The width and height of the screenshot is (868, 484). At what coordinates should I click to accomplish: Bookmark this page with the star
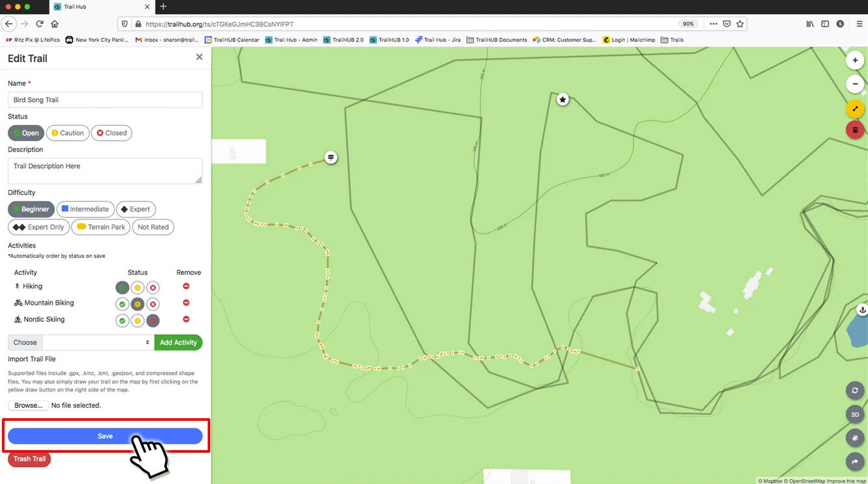[740, 23]
